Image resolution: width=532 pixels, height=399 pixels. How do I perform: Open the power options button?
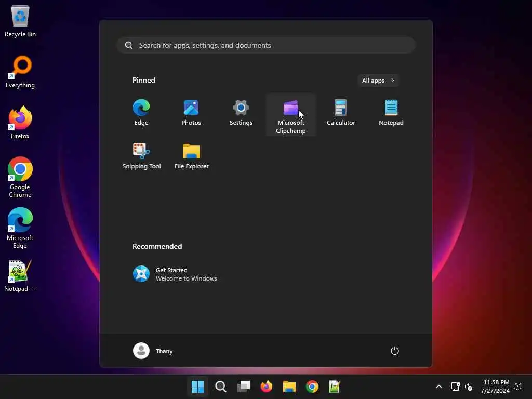[x=395, y=351]
